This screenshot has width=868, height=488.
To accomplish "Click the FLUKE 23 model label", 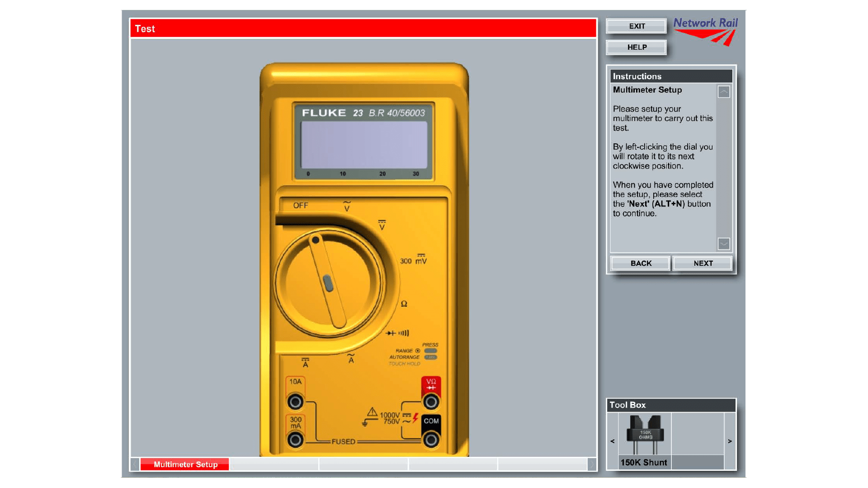I will click(332, 113).
